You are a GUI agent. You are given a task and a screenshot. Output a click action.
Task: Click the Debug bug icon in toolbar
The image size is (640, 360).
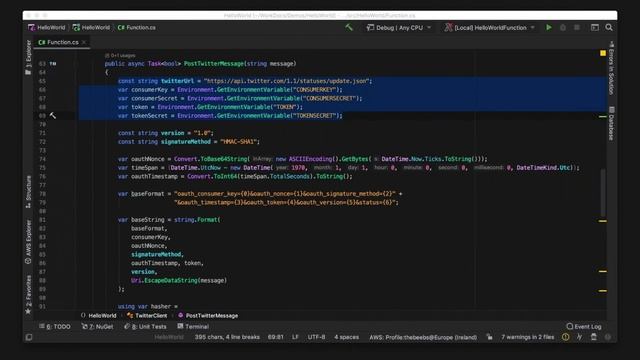pyautogui.click(x=563, y=27)
